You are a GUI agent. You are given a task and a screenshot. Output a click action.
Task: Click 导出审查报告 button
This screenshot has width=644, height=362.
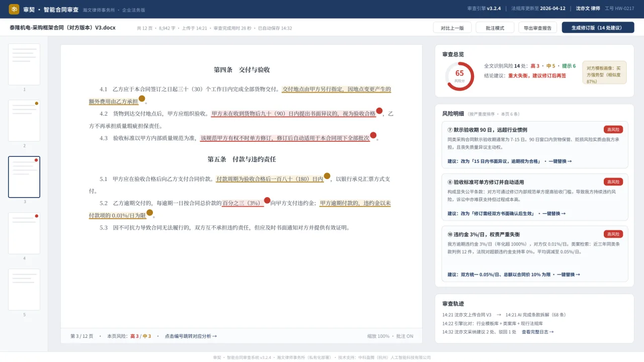(x=538, y=28)
